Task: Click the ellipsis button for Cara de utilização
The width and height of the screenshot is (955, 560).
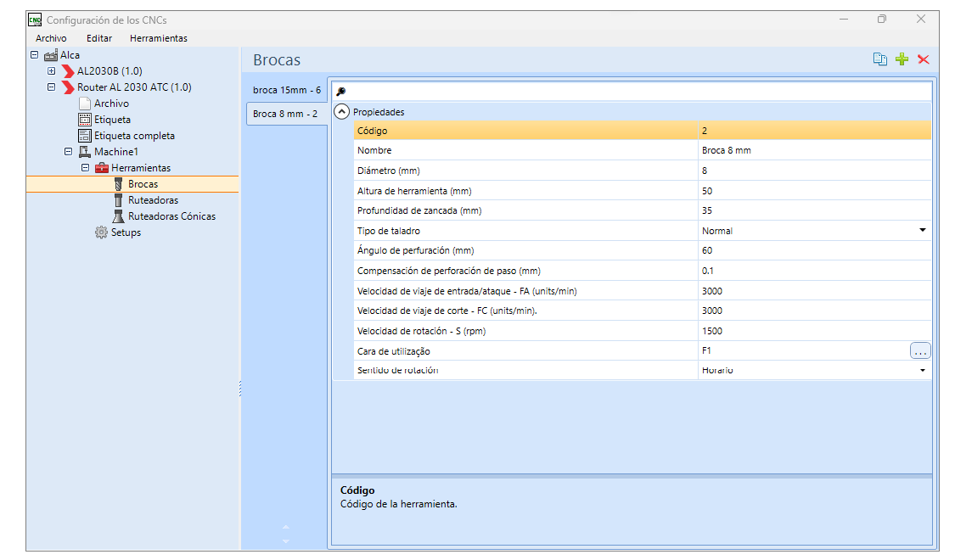Action: (920, 350)
